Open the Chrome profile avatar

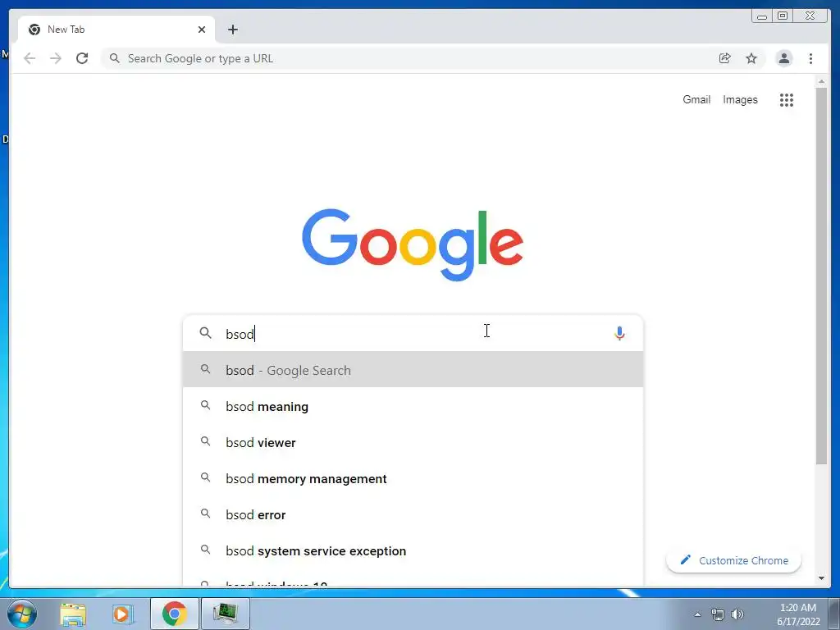click(x=783, y=58)
